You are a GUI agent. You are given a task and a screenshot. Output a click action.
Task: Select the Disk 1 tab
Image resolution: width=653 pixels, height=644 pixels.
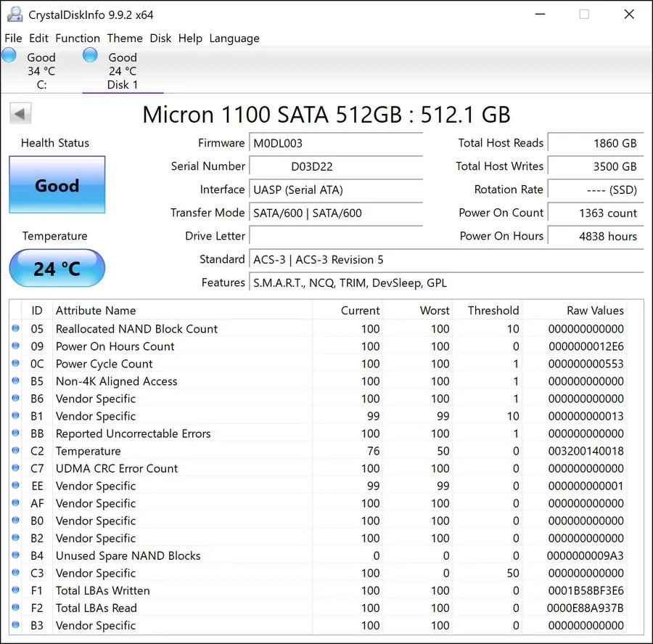(123, 70)
